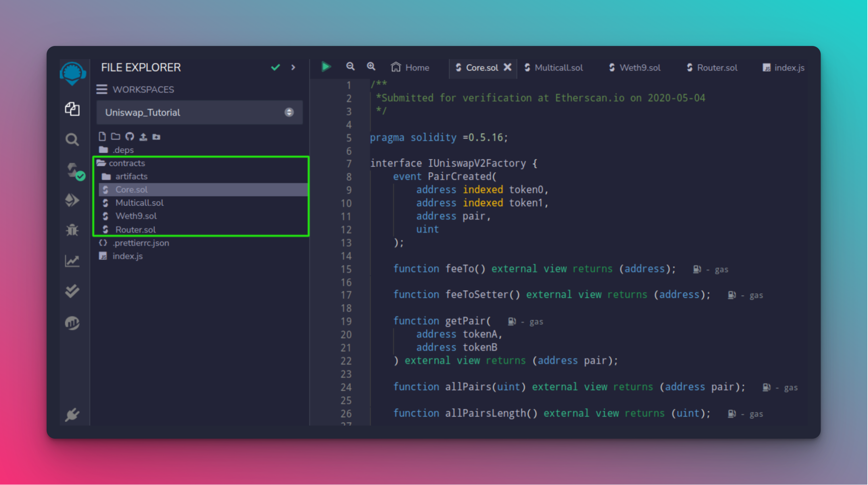Screen dimensions: 868x485
Task: Create a new file icon
Action: pyautogui.click(x=102, y=136)
